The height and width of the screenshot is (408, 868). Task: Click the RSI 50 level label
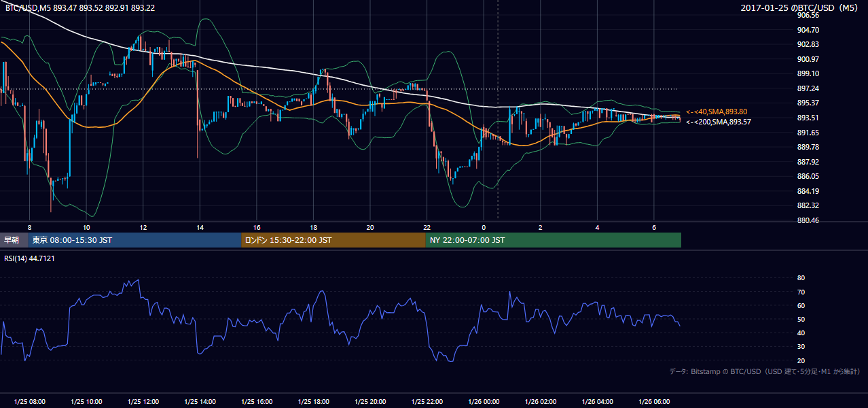801,319
